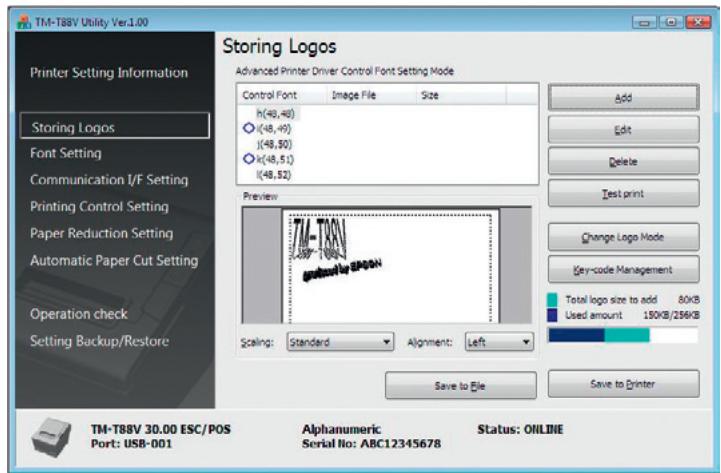Minimize the TM-T88V Utility window

(x=645, y=22)
